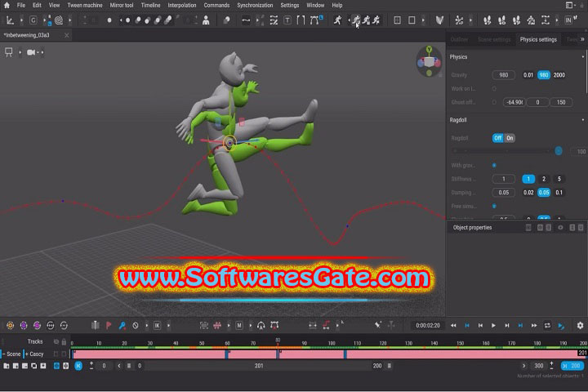The width and height of the screenshot is (588, 392).
Task: Click the IK icon on timeline toolbar
Action: [157, 325]
